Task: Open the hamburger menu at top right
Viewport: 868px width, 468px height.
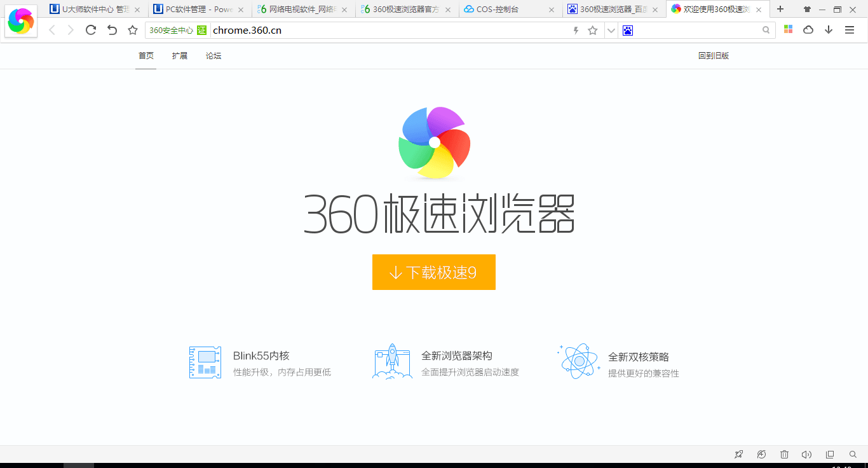Action: tap(850, 30)
